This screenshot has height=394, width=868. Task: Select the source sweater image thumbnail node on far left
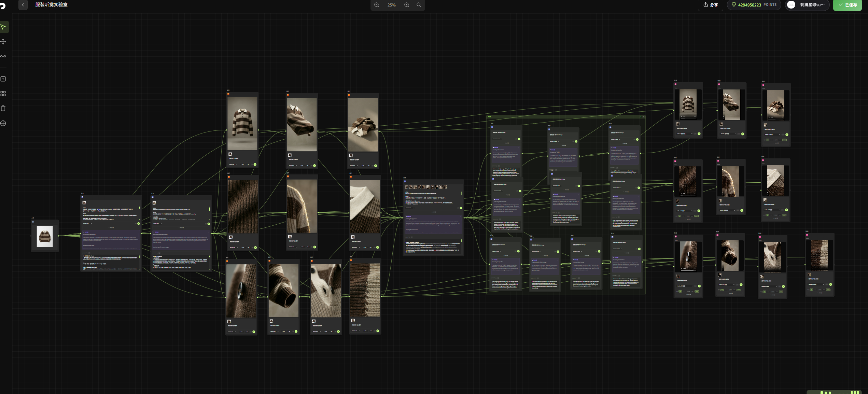(45, 236)
